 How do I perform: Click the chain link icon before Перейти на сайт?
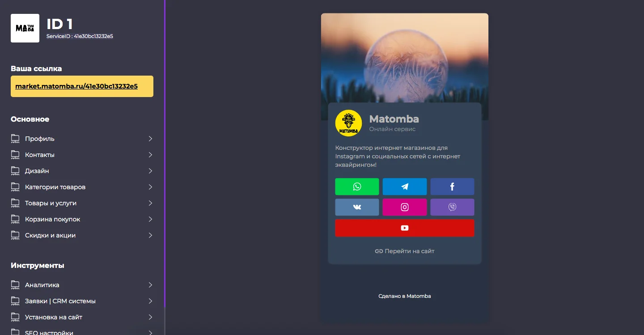pyautogui.click(x=379, y=251)
